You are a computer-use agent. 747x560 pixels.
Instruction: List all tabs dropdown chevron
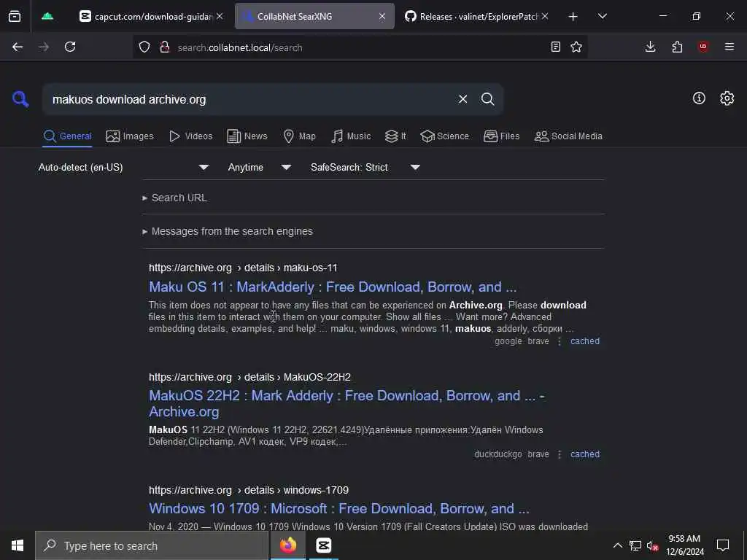pyautogui.click(x=602, y=17)
